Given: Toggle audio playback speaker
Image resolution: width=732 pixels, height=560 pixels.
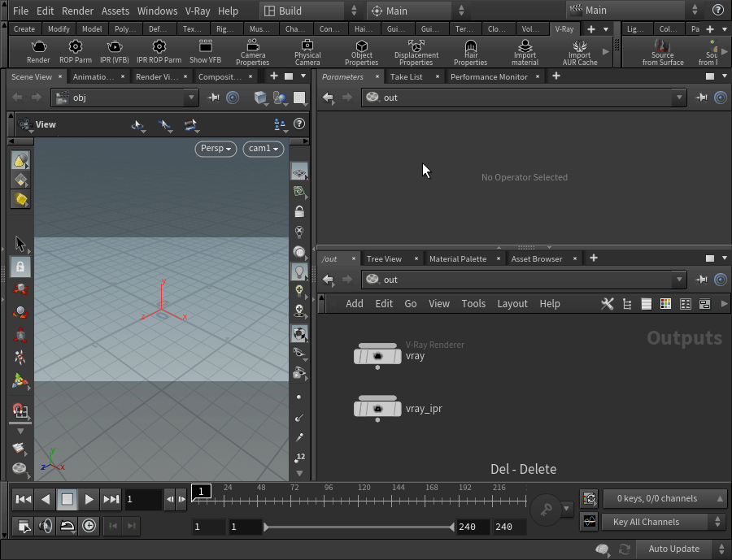Looking at the screenshot, I should pos(46,526).
